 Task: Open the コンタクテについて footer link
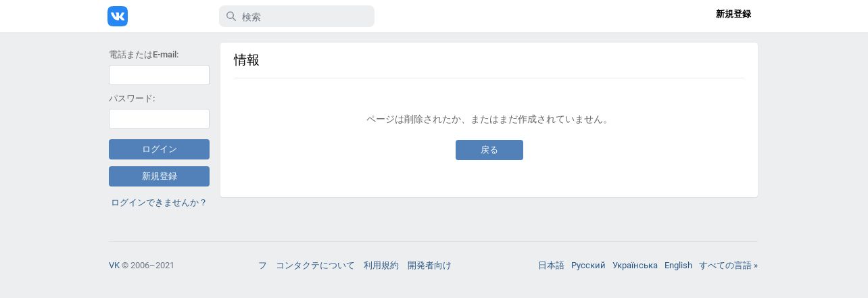pyautogui.click(x=315, y=266)
